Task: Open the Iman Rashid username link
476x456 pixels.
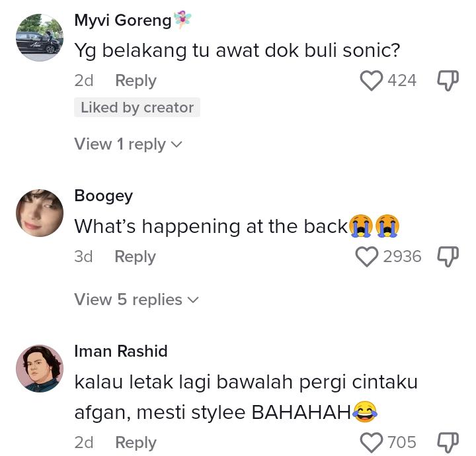Action: coord(120,351)
